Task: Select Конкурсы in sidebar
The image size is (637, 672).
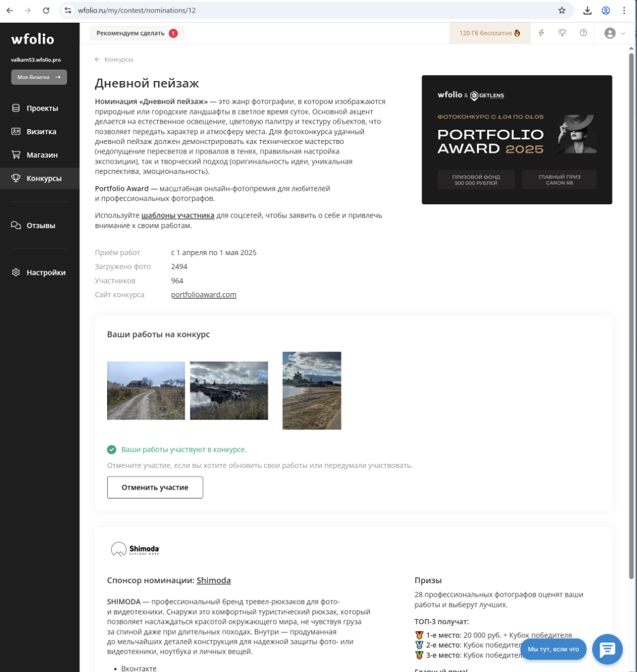Action: tap(39, 178)
